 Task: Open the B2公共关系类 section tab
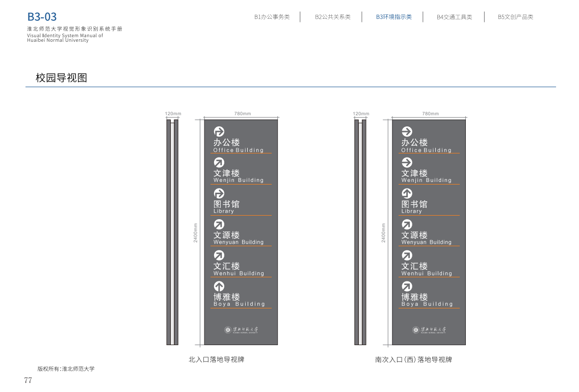point(333,17)
